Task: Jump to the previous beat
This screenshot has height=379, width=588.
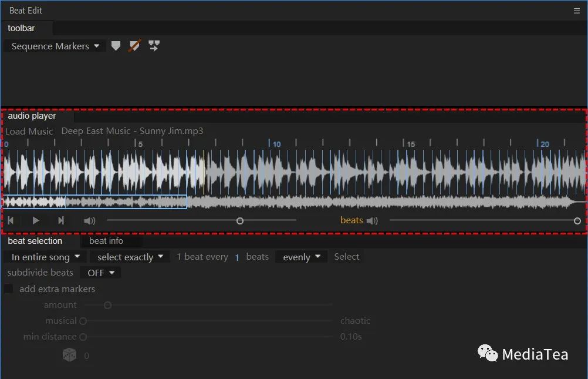Action: [x=11, y=220]
